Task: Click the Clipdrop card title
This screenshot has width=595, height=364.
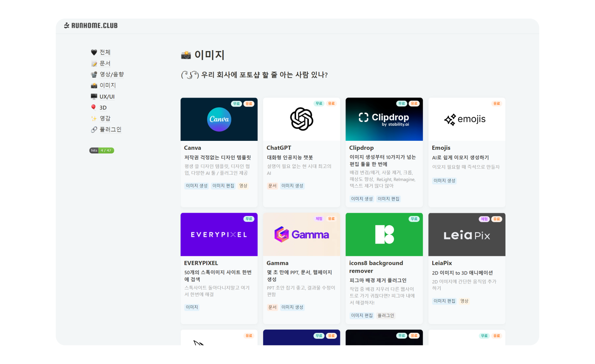Action: 361,148
